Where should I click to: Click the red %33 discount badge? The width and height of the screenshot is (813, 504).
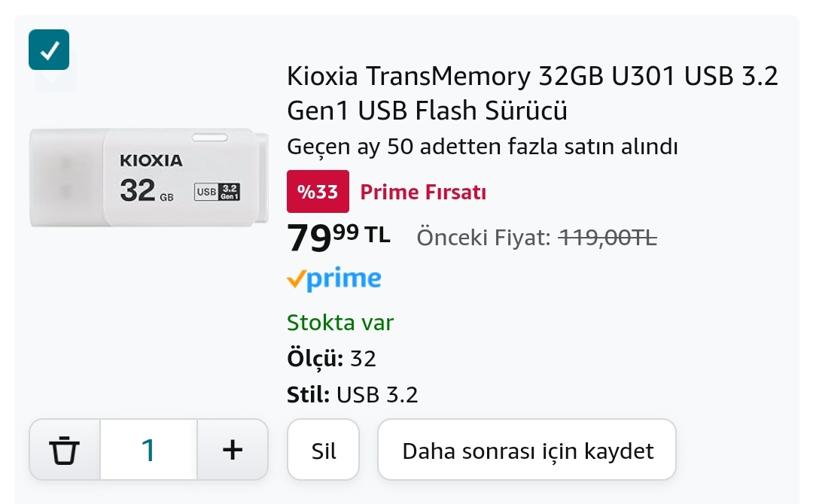pos(318,192)
